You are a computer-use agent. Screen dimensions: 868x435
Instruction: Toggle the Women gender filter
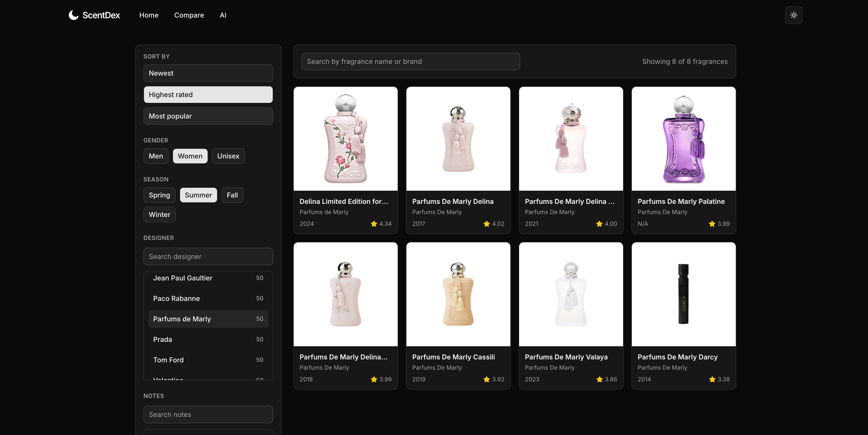click(x=190, y=156)
